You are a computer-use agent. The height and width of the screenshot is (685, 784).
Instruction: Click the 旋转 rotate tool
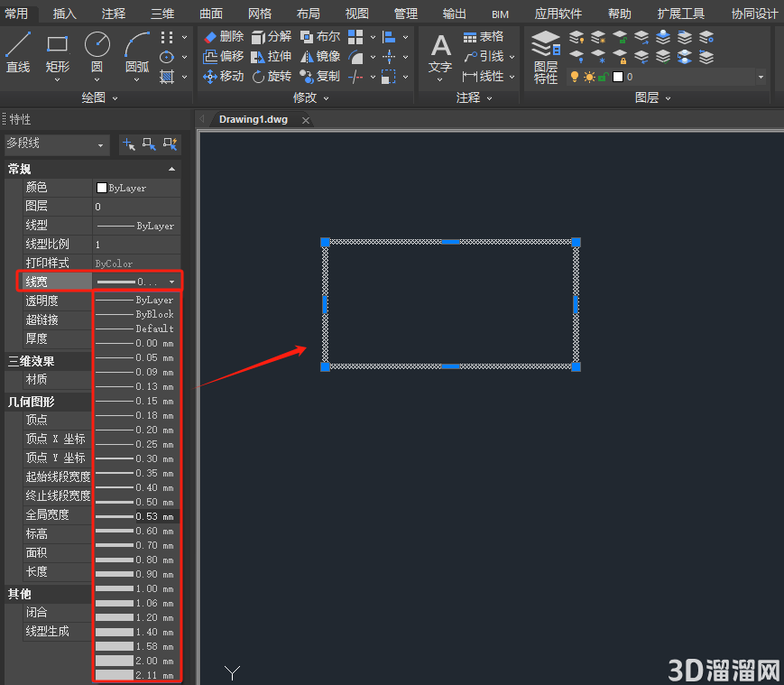272,77
